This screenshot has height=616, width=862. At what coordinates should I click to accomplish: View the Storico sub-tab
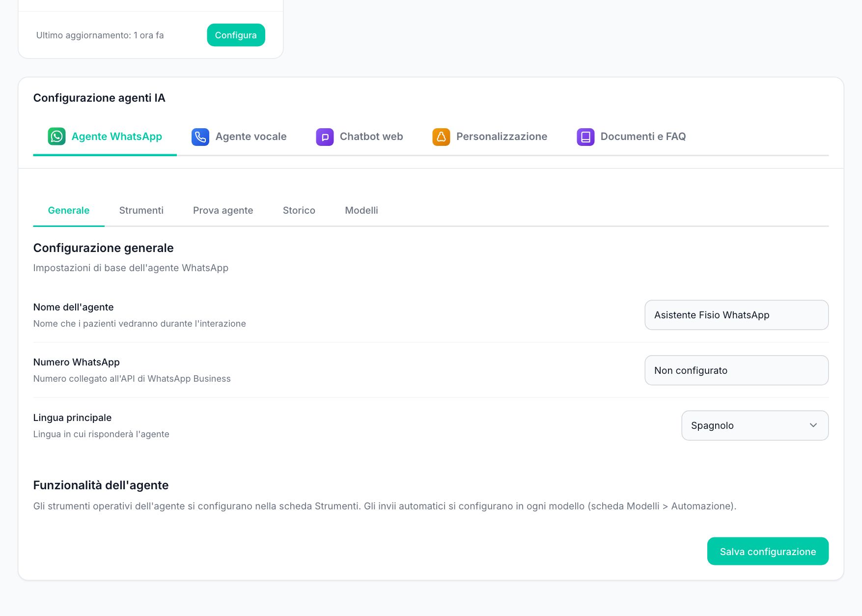coord(299,210)
